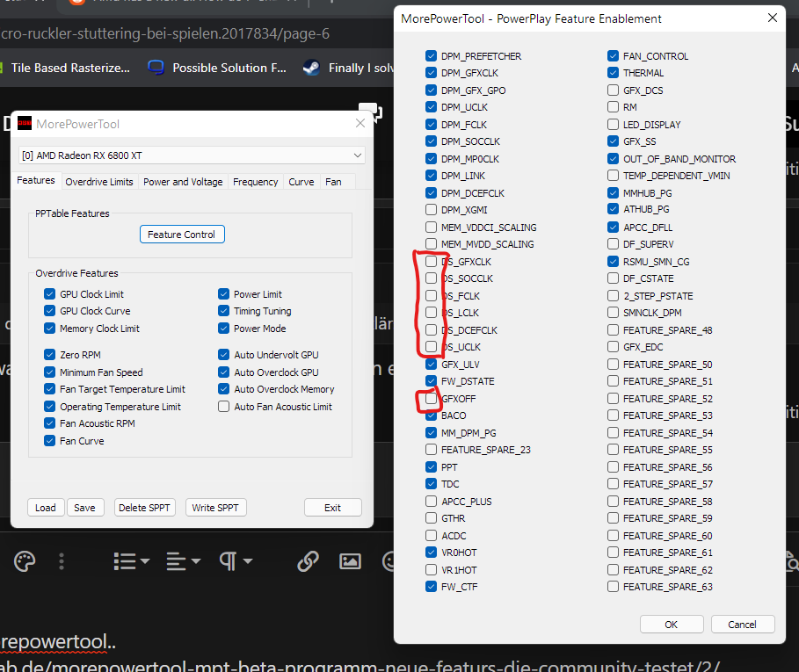Screen dimensions: 799x672
Task: Close the PowerPlay Feature Enablement dialog
Action: 772,18
